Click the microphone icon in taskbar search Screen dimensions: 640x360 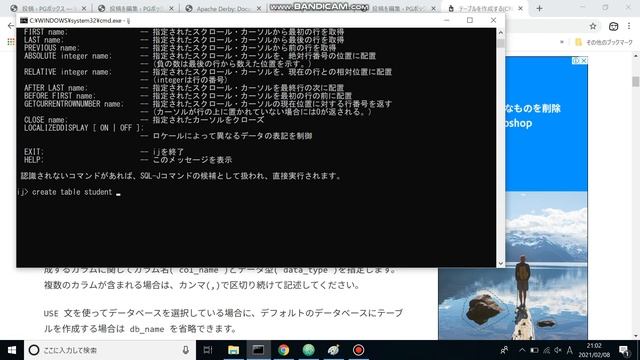pos(185,350)
